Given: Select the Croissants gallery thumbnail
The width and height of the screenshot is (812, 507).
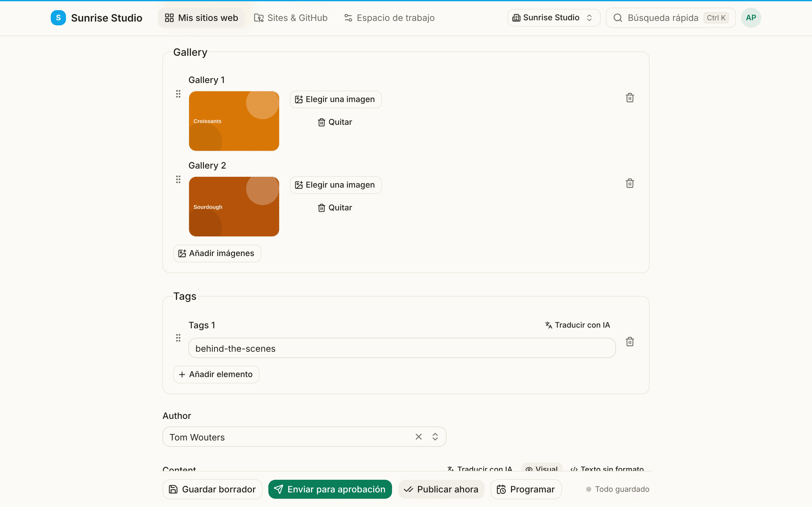Looking at the screenshot, I should click(x=234, y=121).
